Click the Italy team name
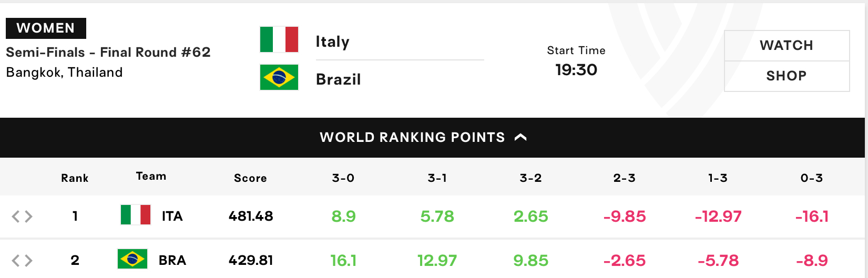The height and width of the screenshot is (278, 868). 332,42
